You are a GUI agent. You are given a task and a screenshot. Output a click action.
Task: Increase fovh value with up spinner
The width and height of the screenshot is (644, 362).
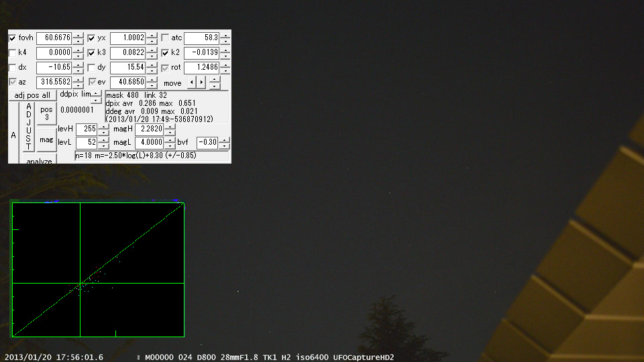pyautogui.click(x=78, y=35)
